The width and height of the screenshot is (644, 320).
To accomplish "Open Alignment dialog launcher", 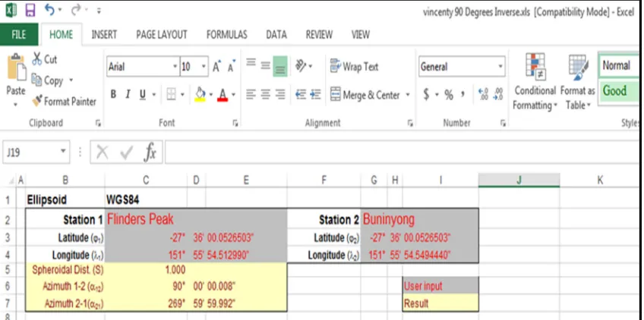I will tap(409, 123).
